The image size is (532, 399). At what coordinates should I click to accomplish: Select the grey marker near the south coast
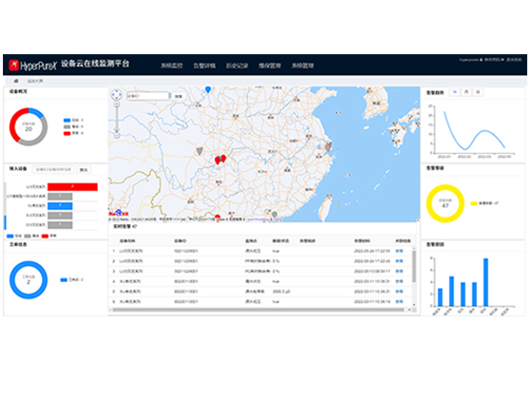[275, 215]
